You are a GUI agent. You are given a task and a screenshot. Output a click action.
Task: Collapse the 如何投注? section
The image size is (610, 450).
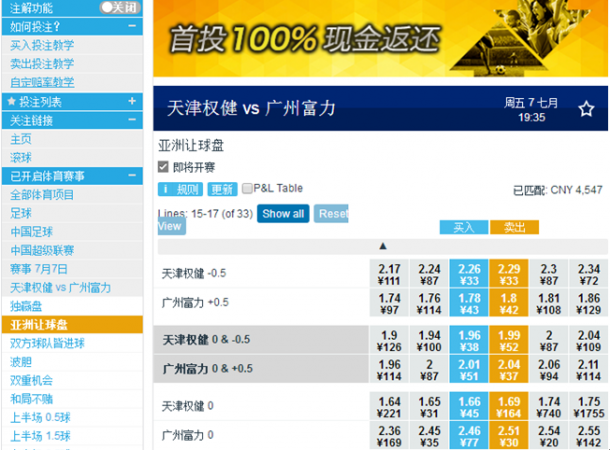[132, 26]
